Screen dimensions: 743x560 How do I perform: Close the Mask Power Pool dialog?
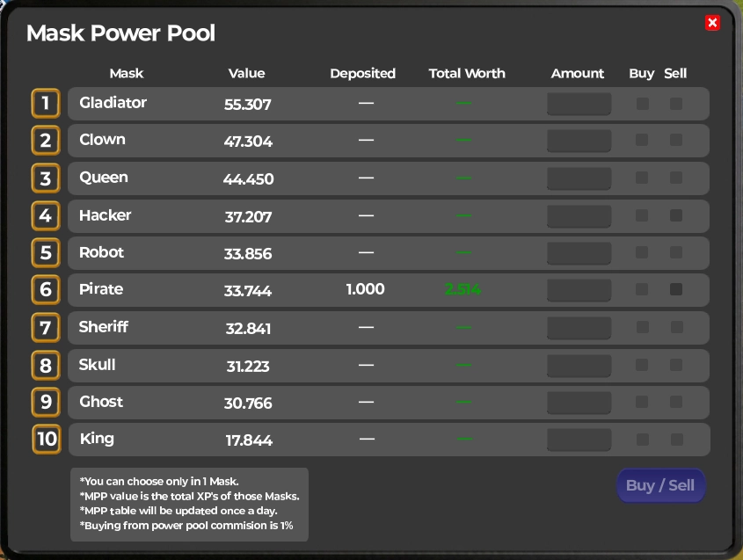click(x=712, y=23)
